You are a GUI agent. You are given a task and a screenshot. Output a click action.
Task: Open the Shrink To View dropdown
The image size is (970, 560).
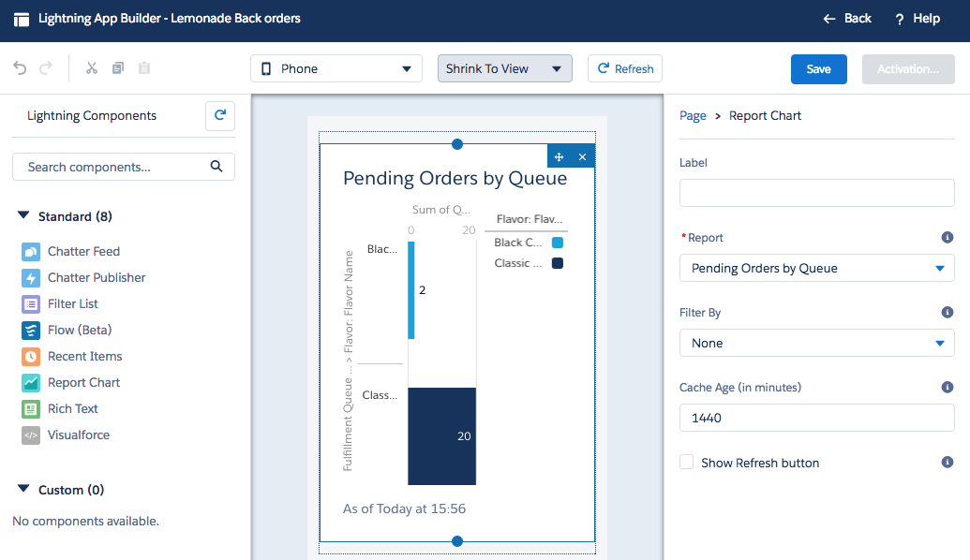[504, 68]
